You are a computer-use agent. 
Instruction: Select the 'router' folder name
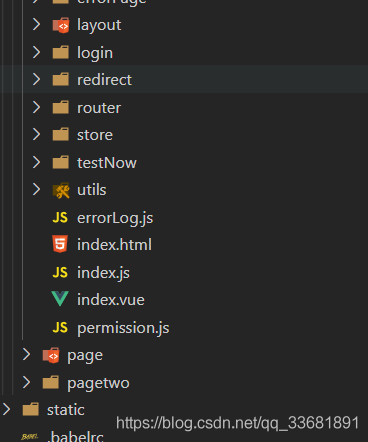pos(99,108)
